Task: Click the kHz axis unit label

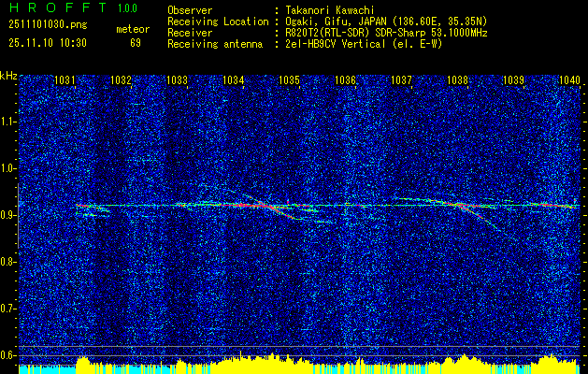Action: tap(8, 76)
